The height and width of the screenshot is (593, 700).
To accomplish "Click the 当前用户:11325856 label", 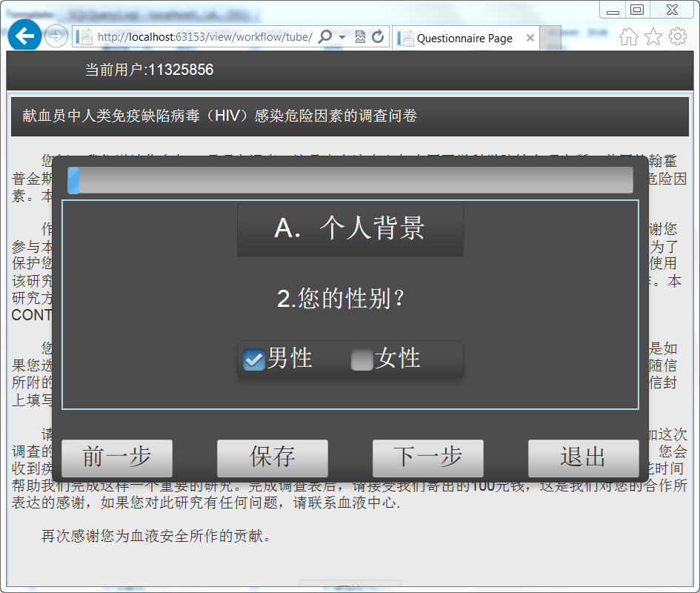I will 149,70.
